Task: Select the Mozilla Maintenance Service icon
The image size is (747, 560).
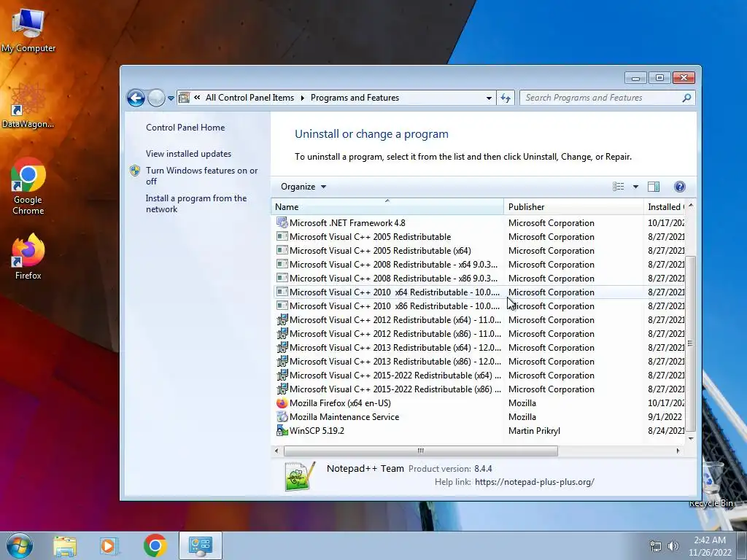Action: [x=282, y=416]
